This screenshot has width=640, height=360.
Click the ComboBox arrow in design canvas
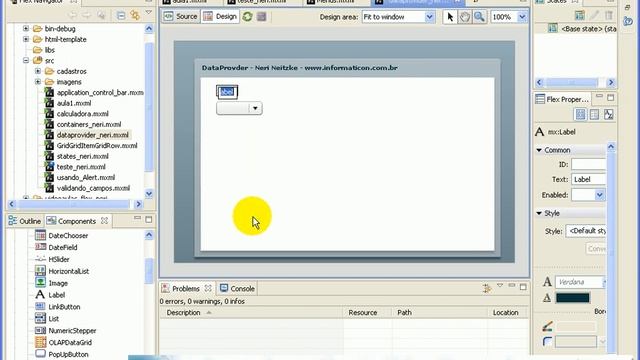(x=255, y=108)
